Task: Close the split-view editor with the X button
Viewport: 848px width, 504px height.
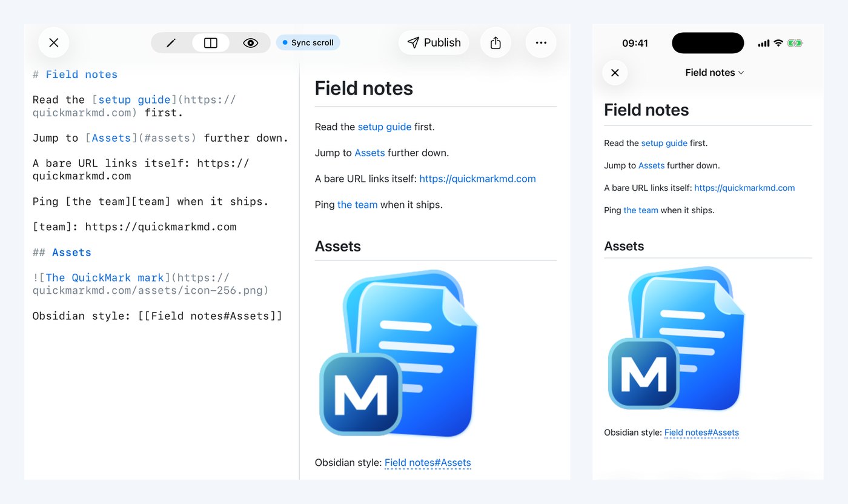Action: tap(53, 42)
